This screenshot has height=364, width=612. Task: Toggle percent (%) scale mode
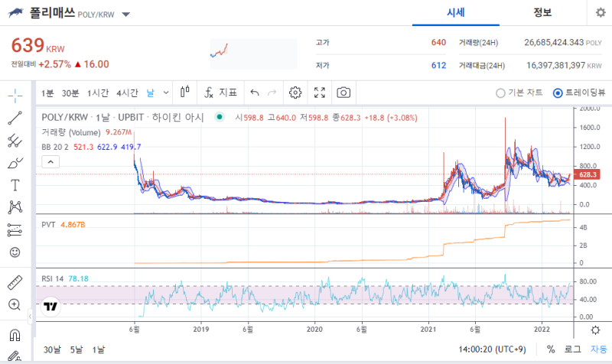click(551, 349)
